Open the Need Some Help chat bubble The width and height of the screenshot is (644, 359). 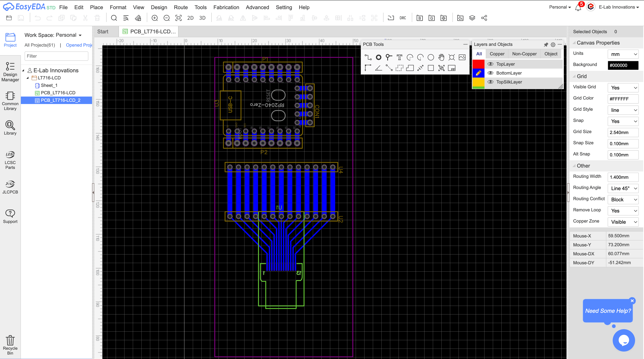(608, 311)
